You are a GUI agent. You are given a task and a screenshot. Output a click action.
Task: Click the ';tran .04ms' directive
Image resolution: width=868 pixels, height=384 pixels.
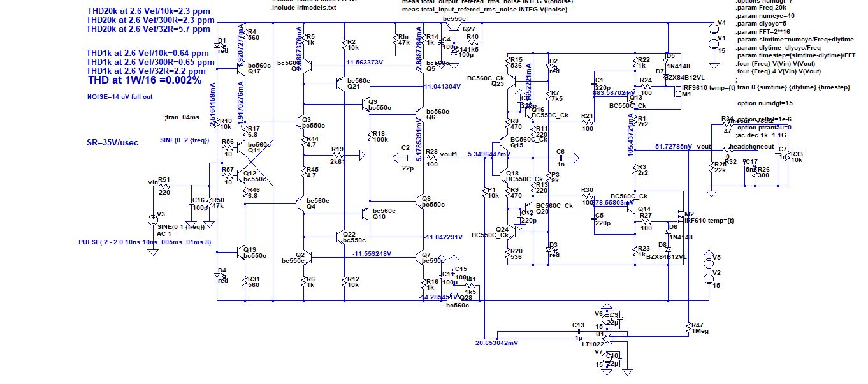point(182,117)
